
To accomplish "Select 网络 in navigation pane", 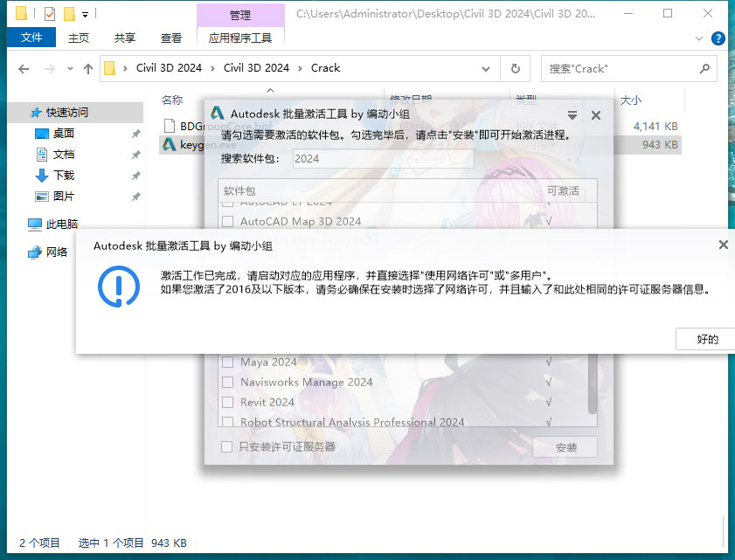I will click(x=57, y=252).
